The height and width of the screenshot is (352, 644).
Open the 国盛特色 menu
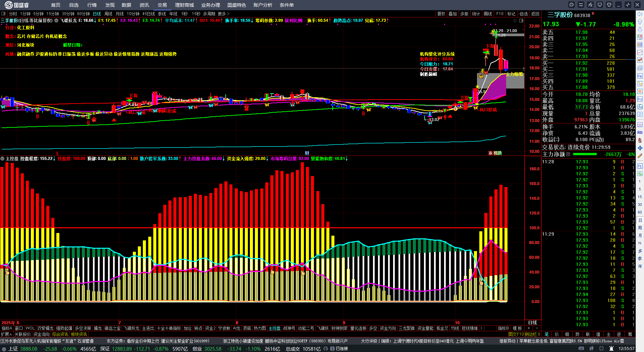[x=236, y=5]
